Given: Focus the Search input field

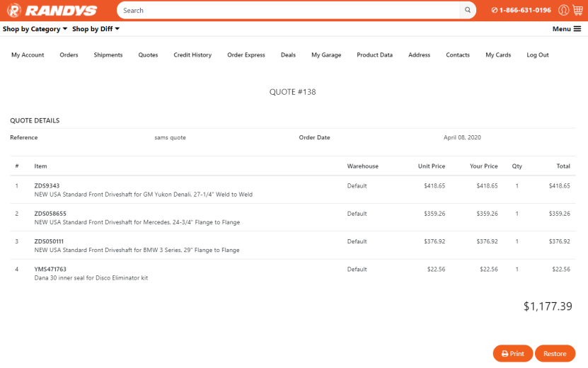Looking at the screenshot, I should pyautogui.click(x=288, y=10).
